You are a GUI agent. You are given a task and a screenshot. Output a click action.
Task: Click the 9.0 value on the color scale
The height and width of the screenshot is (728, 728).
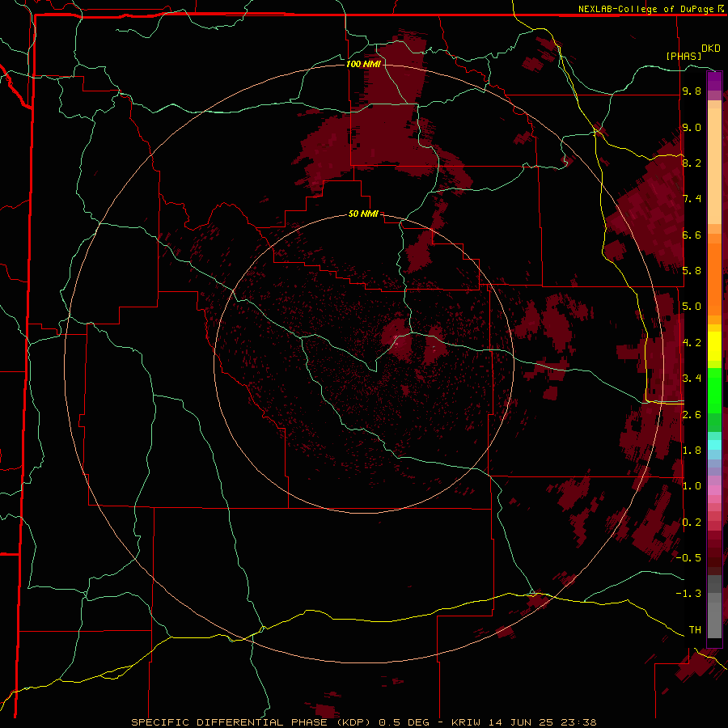692,128
